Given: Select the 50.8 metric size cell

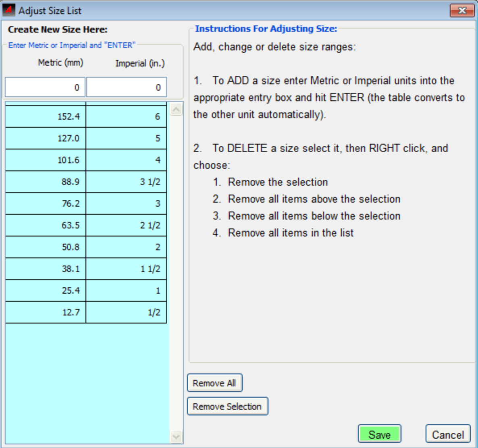Looking at the screenshot, I should 46,247.
